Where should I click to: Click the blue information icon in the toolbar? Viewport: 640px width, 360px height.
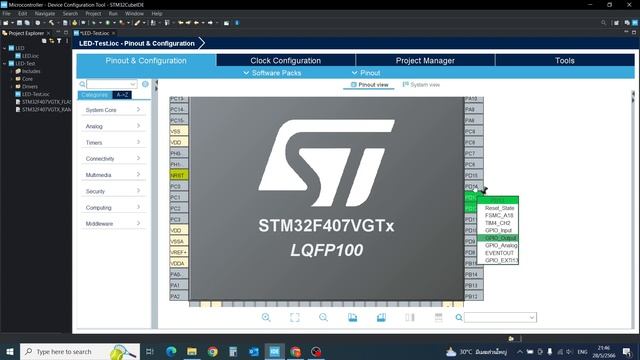237,23
